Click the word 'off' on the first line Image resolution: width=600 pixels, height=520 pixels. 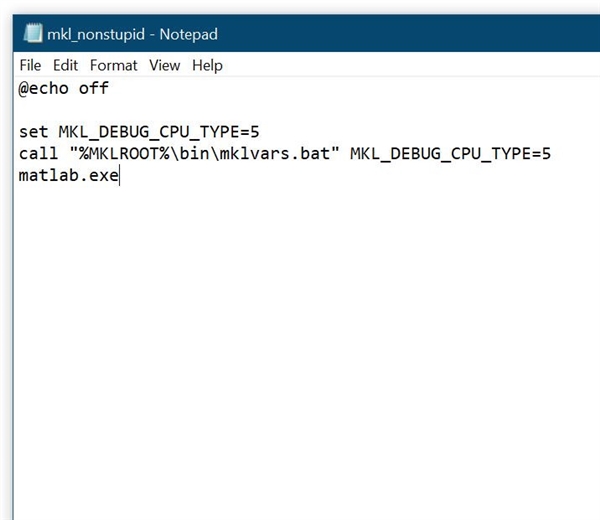(94, 88)
